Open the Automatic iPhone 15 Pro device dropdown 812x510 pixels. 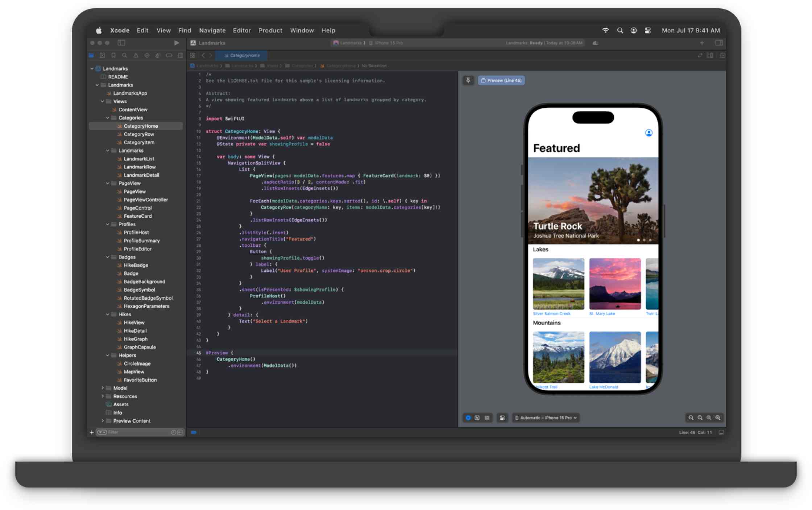pos(546,418)
